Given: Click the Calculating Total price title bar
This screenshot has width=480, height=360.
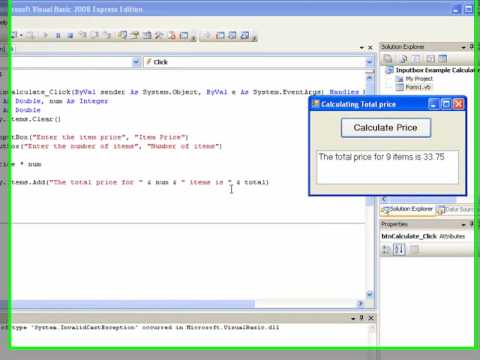Looking at the screenshot, I should tap(369, 104).
